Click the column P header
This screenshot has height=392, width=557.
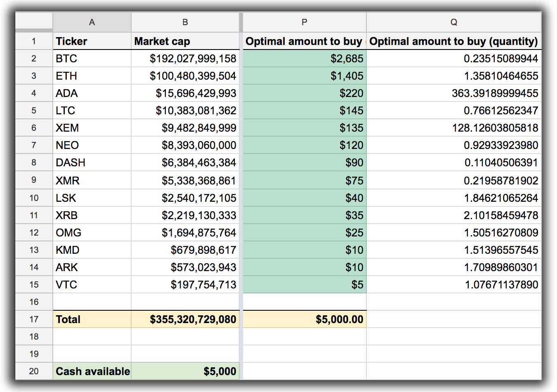point(304,22)
